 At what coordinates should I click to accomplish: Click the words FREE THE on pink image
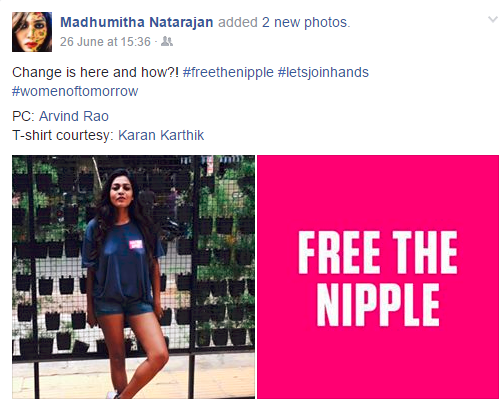378,252
